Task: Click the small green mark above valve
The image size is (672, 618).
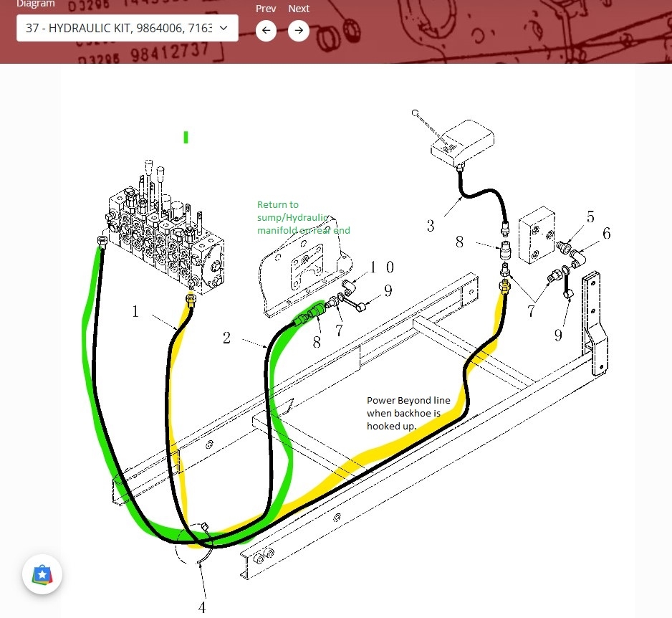Action: pyautogui.click(x=186, y=137)
